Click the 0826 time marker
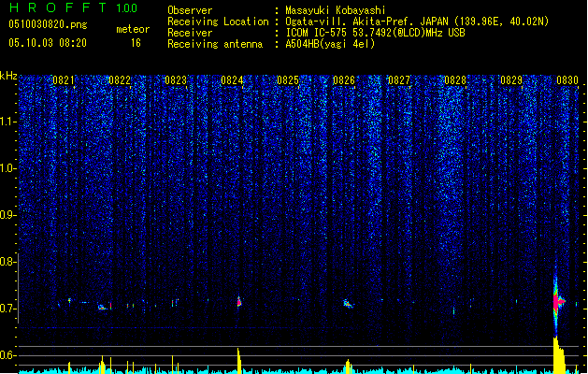The image size is (588, 374). pyautogui.click(x=344, y=80)
